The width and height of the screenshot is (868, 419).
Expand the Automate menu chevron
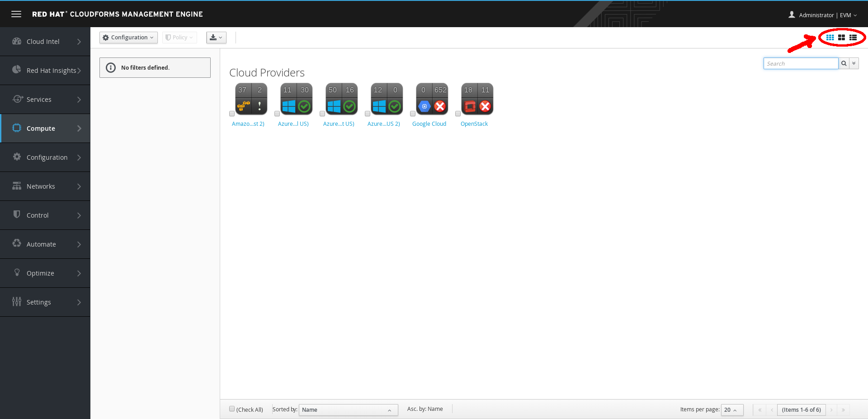[79, 244]
